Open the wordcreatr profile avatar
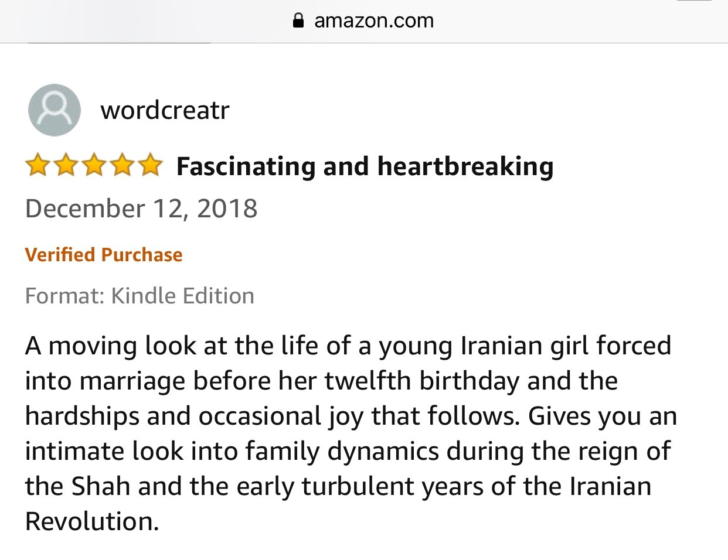Screen dimensions: 728x560 click(x=54, y=110)
